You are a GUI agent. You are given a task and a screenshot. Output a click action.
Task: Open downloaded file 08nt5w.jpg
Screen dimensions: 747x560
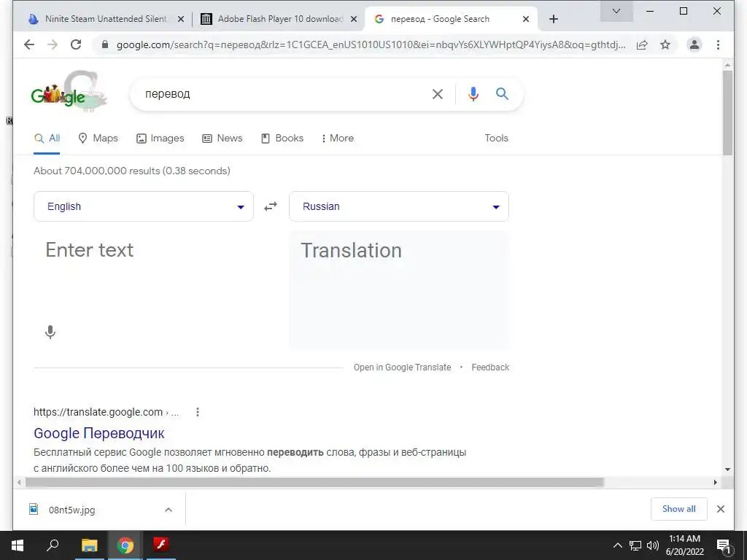click(x=71, y=510)
